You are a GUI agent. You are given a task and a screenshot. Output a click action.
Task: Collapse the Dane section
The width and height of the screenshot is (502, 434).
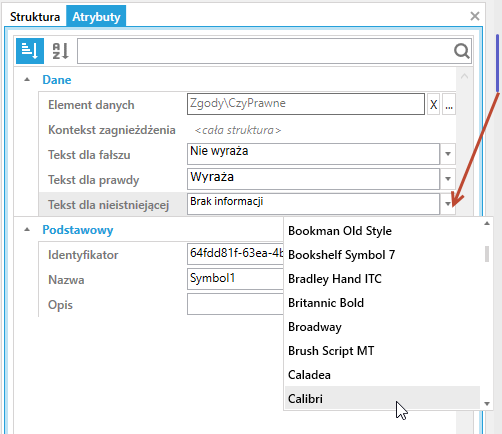click(x=27, y=80)
